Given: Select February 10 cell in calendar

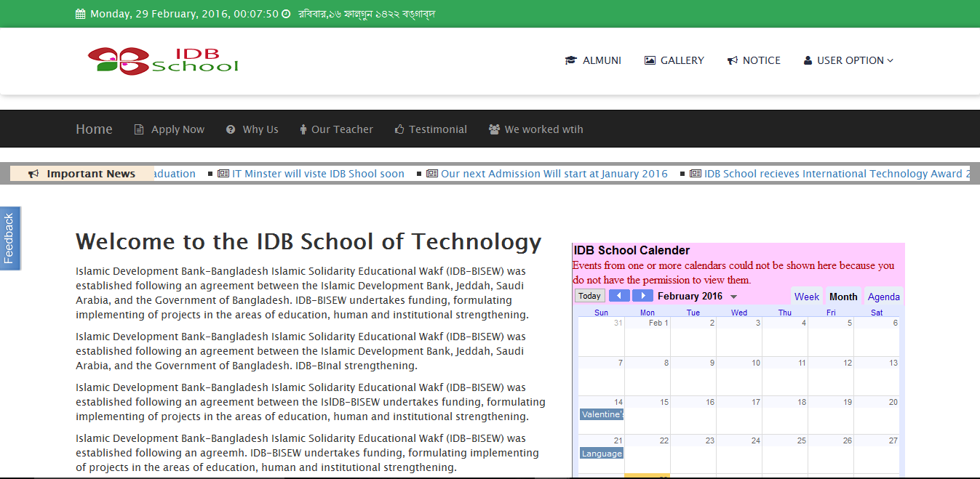Looking at the screenshot, I should point(739,376).
